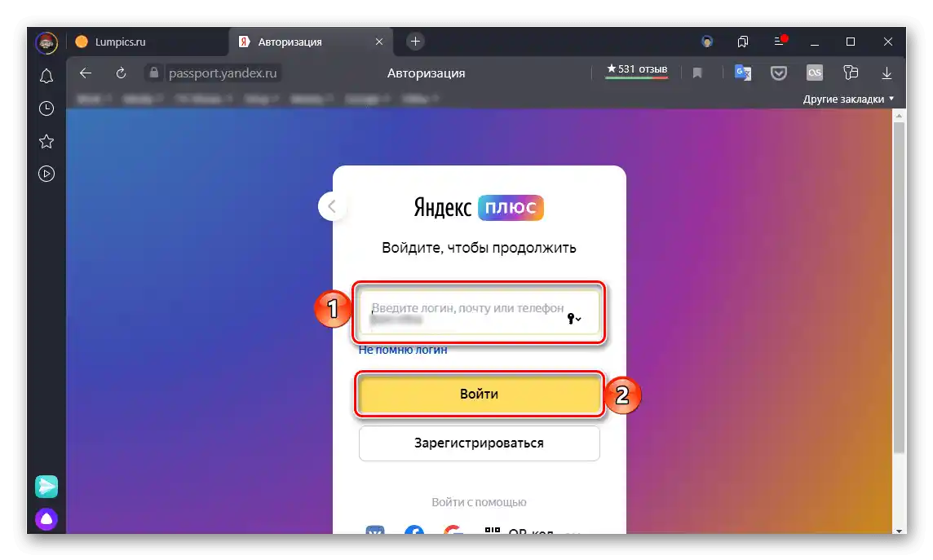This screenshot has width=933, height=560.
Task: Open the downloads arrow icon
Action: pos(887,73)
